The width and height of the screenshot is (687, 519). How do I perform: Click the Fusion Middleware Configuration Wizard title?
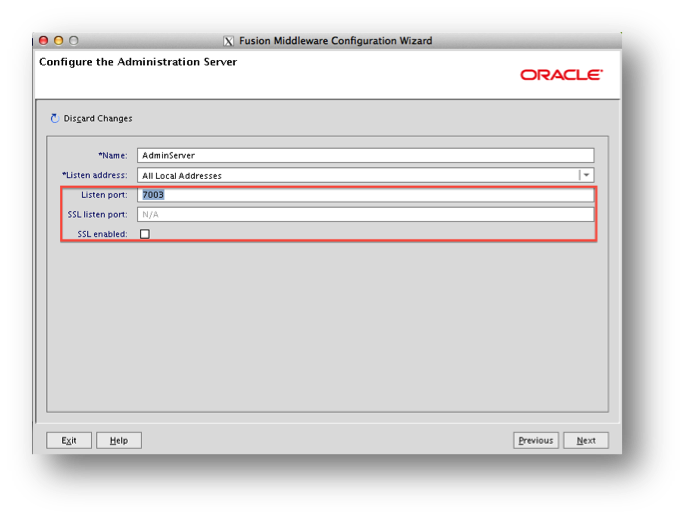click(336, 41)
